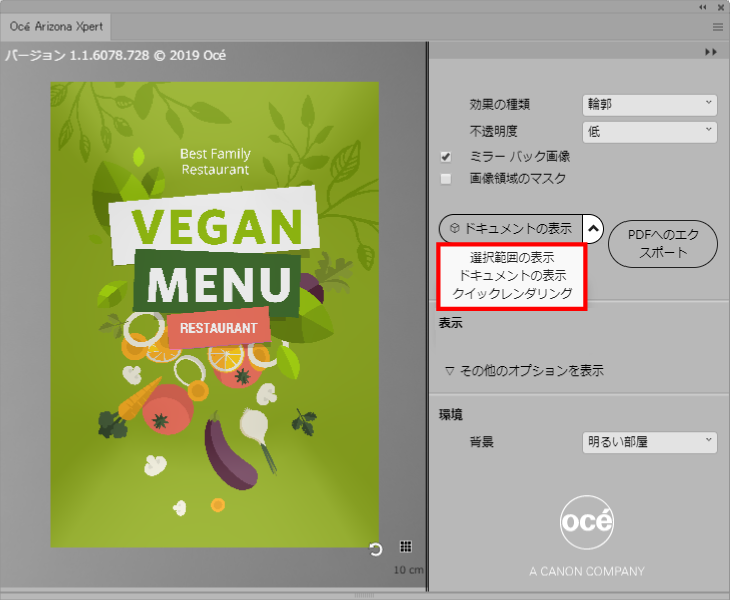Screen dimensions: 730x600
Task: Open the panel hamburger menu
Action: click(717, 27)
